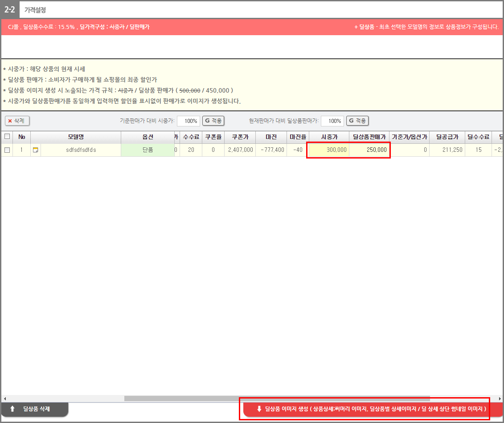
Task: Toggle the select-all checkbox in table header
Action: (x=7, y=137)
